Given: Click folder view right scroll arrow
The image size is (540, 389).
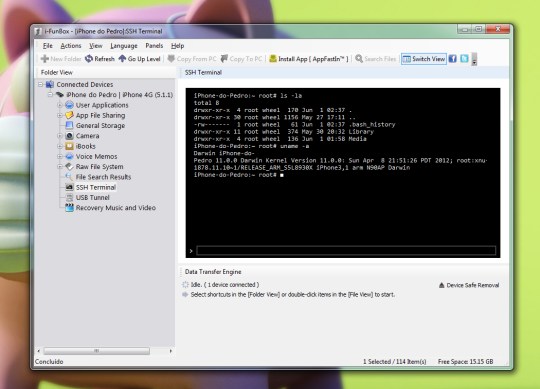Looking at the screenshot, I should pyautogui.click(x=171, y=351).
